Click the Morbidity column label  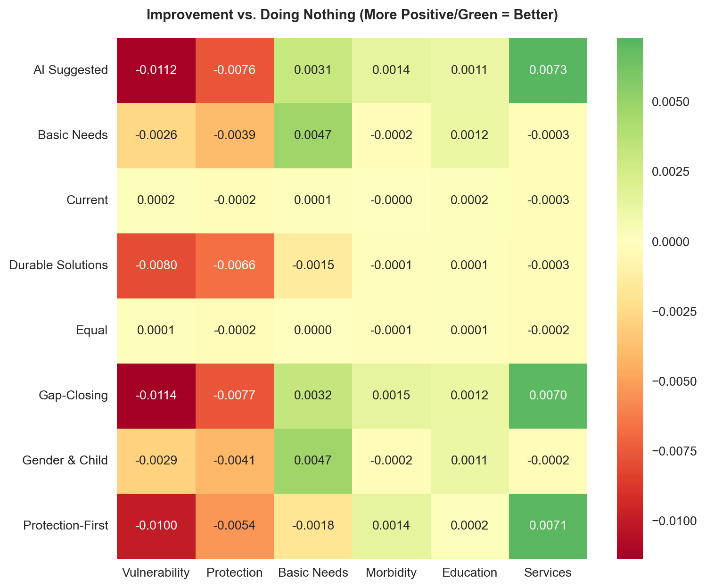point(391,572)
